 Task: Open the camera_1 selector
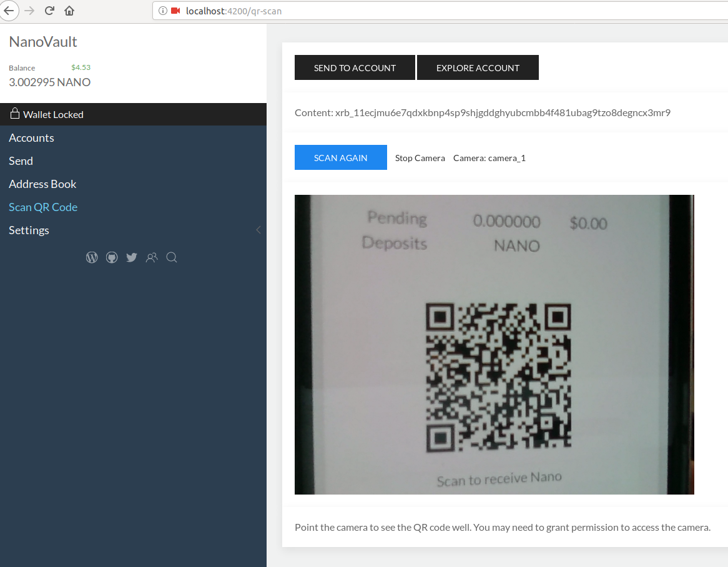489,157
